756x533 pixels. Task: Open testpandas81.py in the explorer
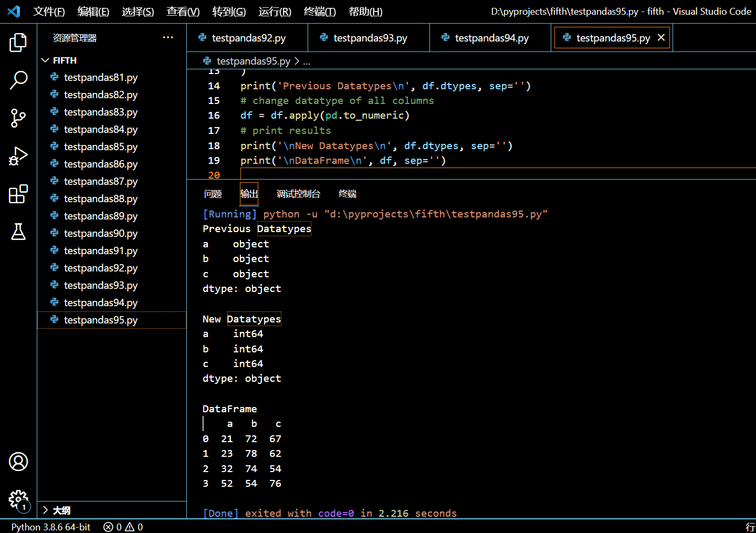pos(112,78)
